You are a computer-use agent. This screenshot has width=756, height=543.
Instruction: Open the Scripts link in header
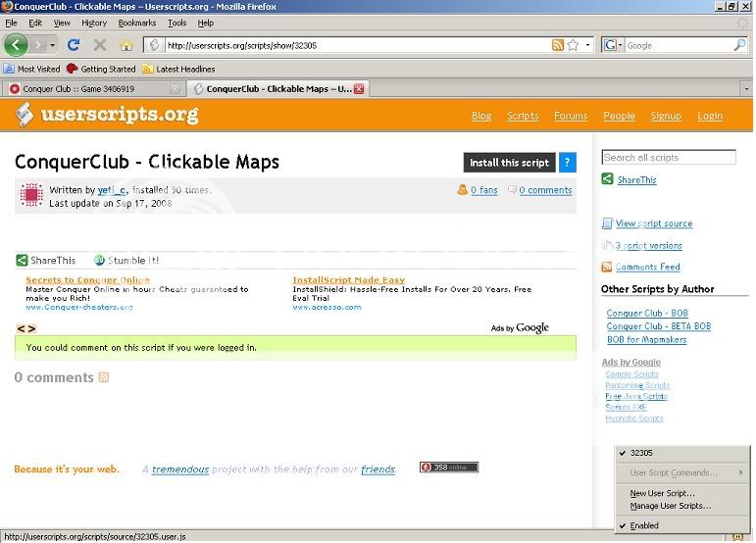coord(524,116)
